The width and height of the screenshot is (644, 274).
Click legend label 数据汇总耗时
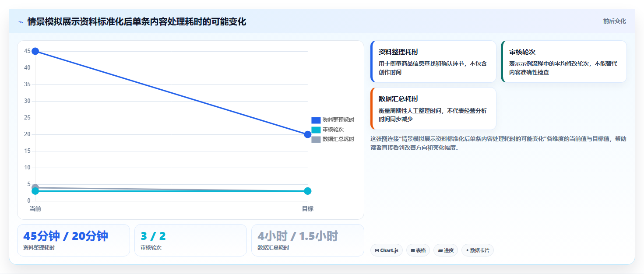click(x=338, y=139)
